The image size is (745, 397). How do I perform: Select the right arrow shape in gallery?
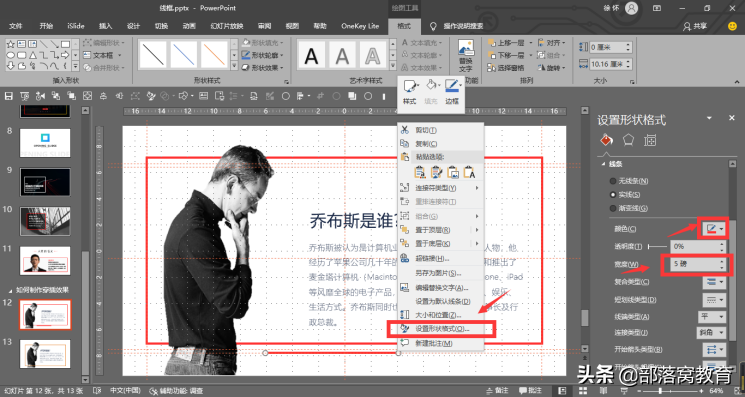tap(65, 55)
